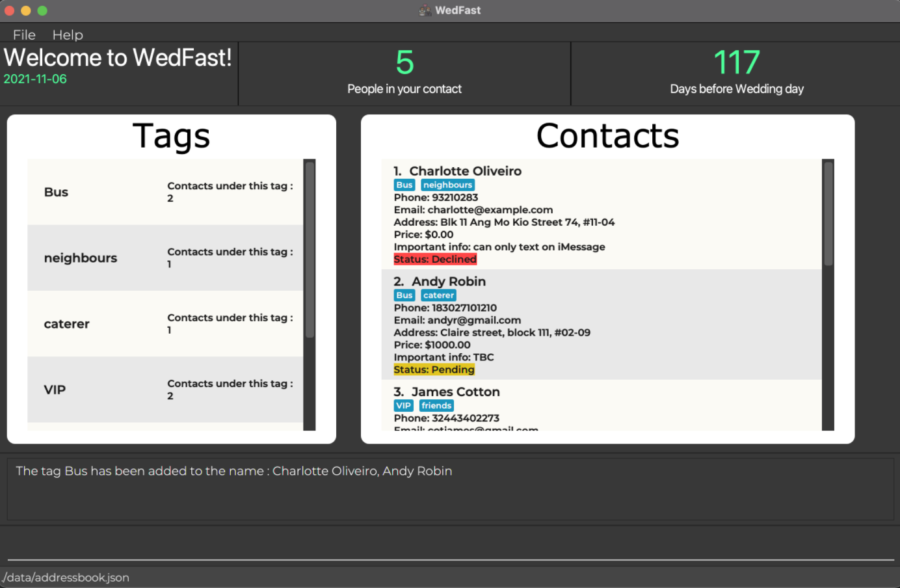Image resolution: width=900 pixels, height=588 pixels.
Task: Click the Contacts panel heading
Action: (x=607, y=136)
